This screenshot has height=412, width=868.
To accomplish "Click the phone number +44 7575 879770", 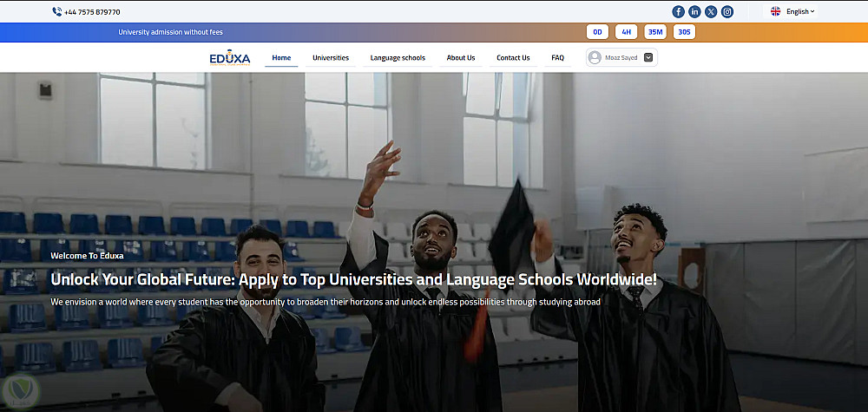I will [92, 12].
